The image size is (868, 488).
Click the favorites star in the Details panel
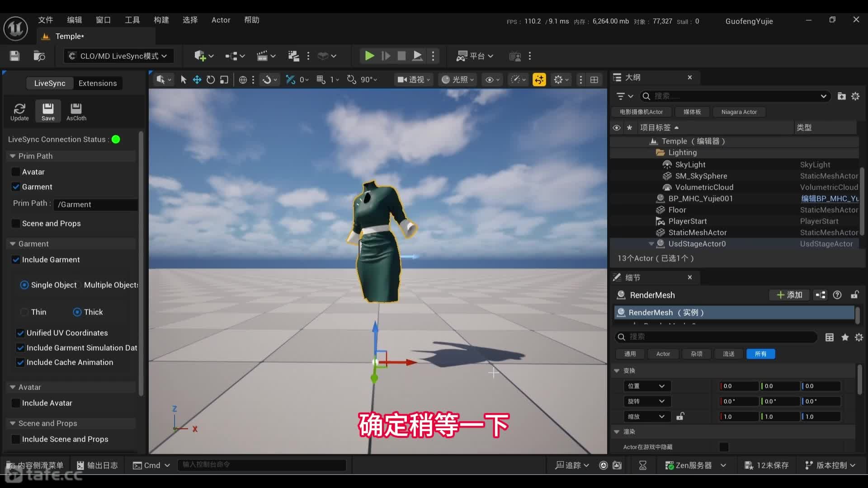point(844,337)
